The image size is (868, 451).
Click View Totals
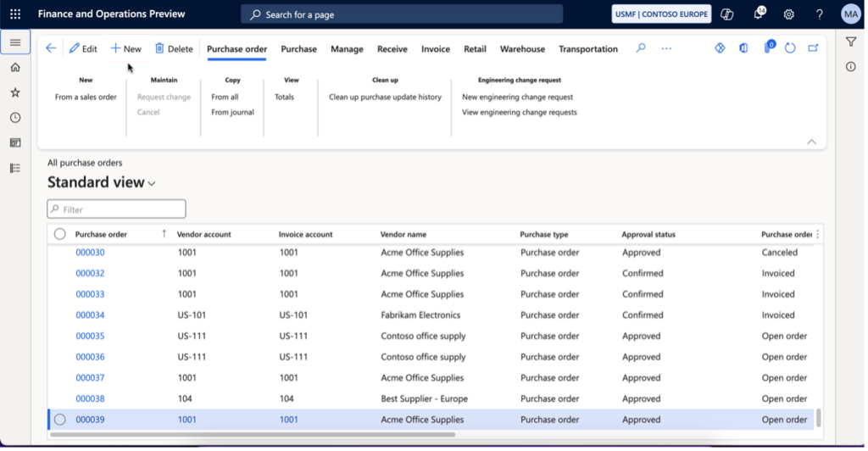(x=284, y=97)
